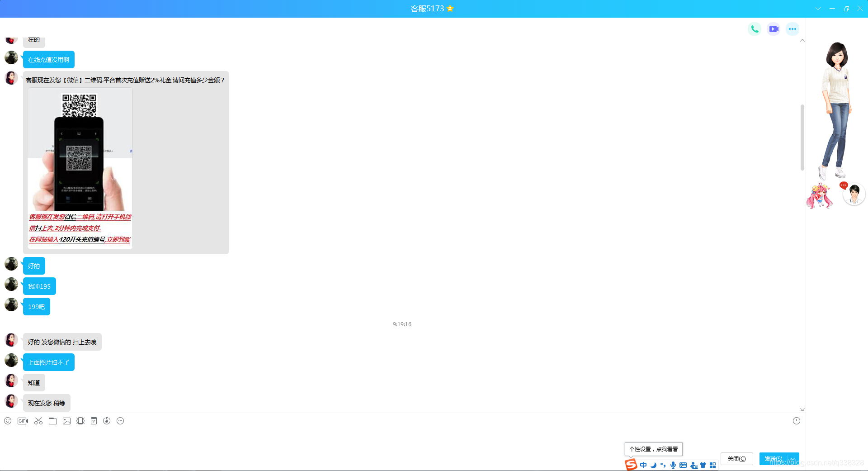This screenshot has width=868, height=471.
Task: Open the Sogou toolbox grid icon
Action: pos(713,465)
